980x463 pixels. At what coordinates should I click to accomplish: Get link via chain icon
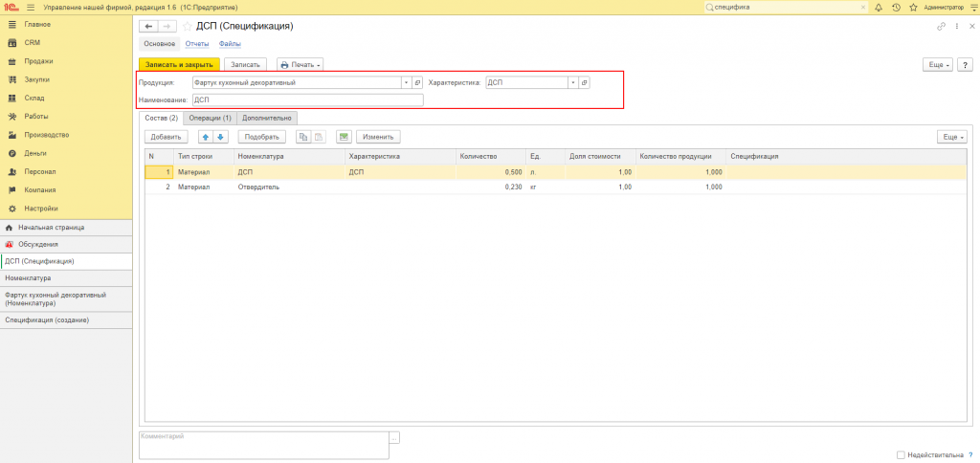pos(942,26)
